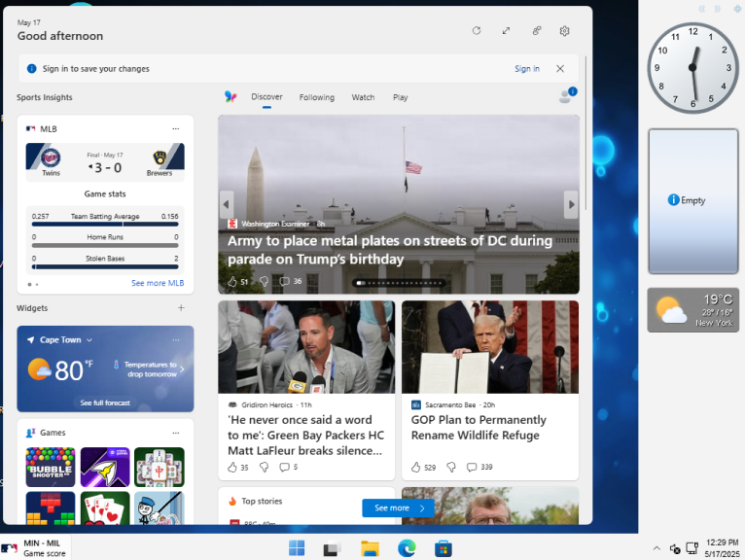Click the carousel pagination dots indicator
This screenshot has height=560, width=745.
tap(399, 283)
